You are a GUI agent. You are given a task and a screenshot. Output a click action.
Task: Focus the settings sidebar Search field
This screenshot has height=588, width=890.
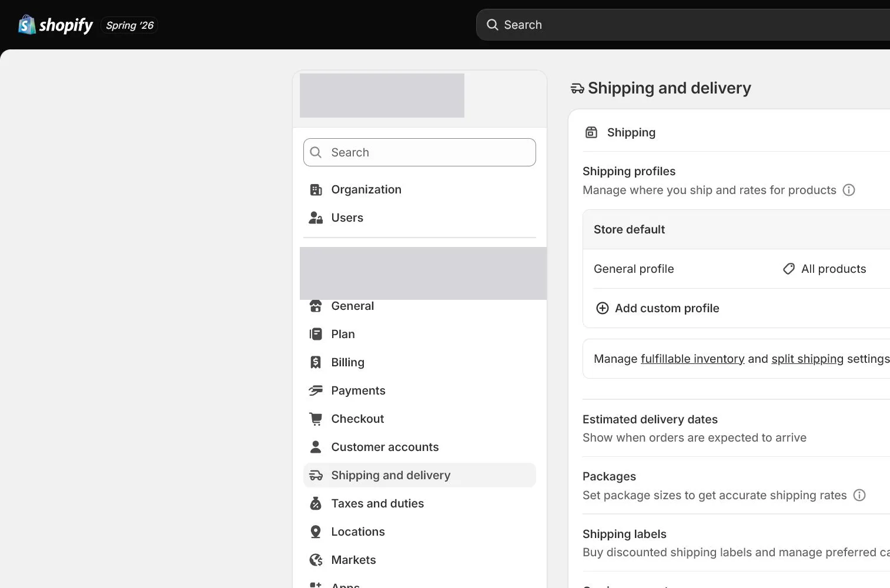coord(420,152)
